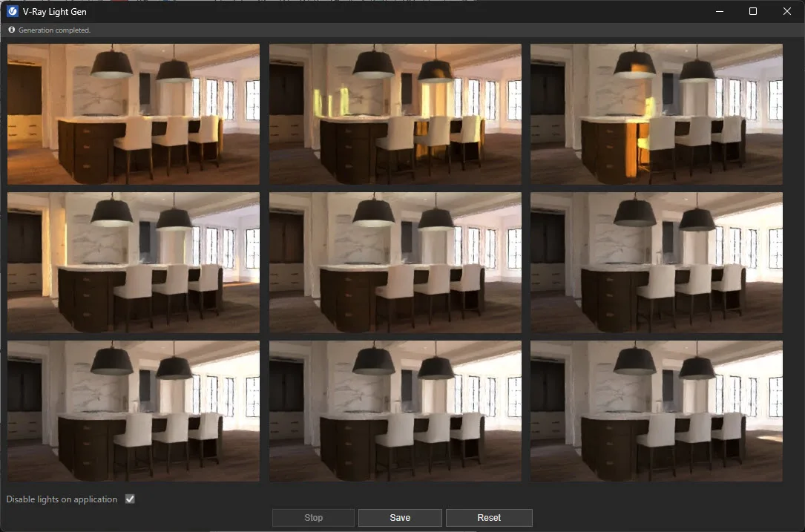Click the 'Disable lights on application' label text
Screen dimensions: 805x532
coord(59,499)
